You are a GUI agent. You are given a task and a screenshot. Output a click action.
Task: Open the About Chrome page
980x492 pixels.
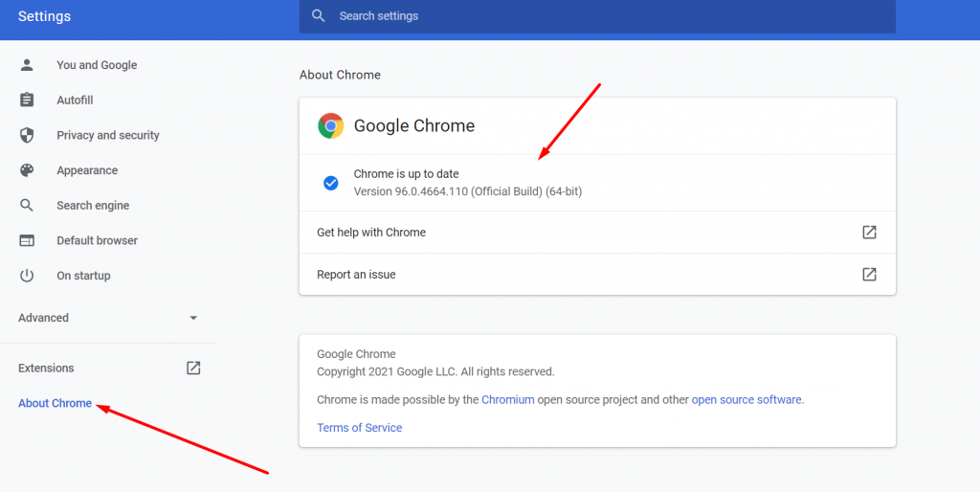[56, 403]
